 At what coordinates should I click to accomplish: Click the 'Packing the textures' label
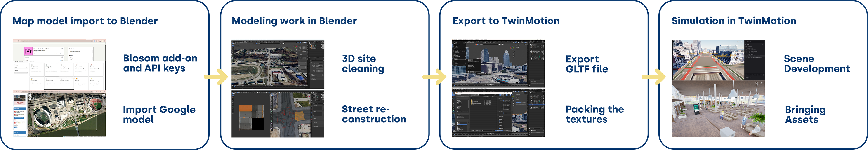tap(595, 114)
